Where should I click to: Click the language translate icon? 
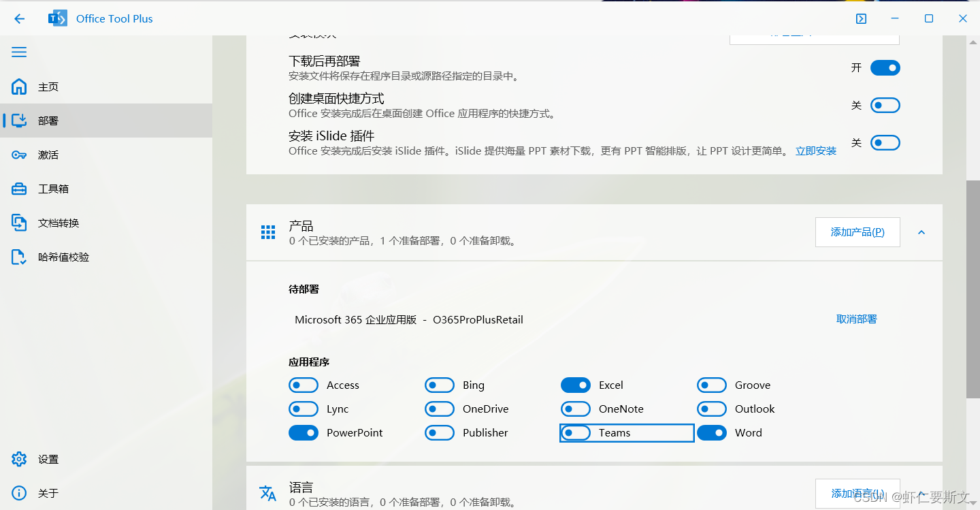point(268,493)
